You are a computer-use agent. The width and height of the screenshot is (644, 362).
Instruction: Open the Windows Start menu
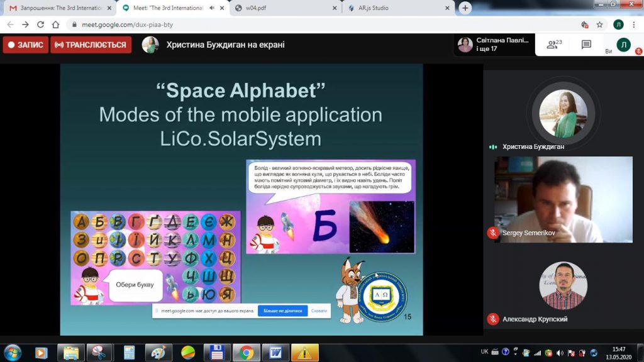(12, 353)
